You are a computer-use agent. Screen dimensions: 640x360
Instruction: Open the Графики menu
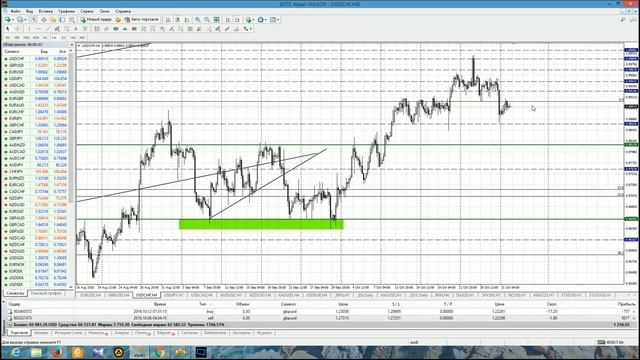click(66, 11)
